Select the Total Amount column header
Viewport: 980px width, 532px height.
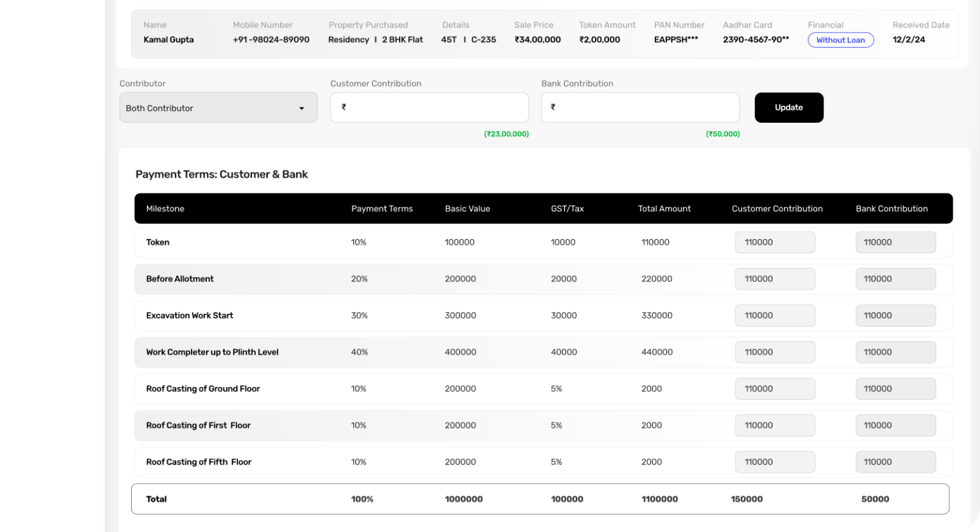click(x=664, y=209)
